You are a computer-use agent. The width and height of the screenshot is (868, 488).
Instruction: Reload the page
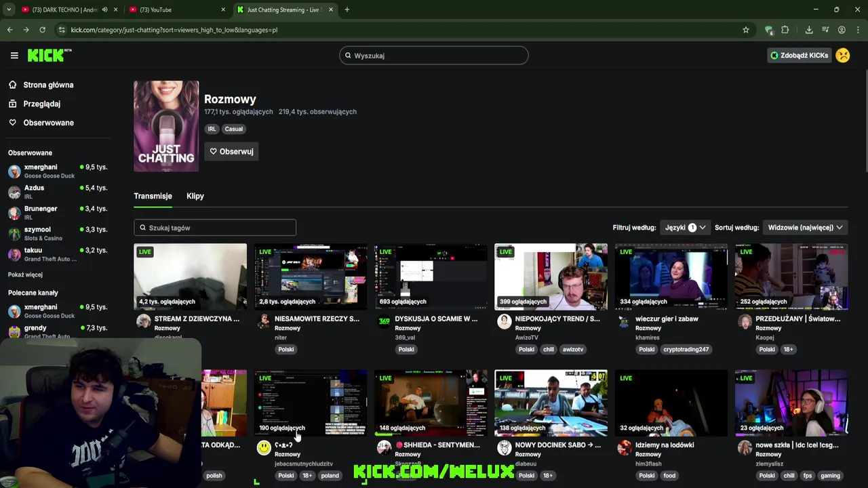pos(42,30)
